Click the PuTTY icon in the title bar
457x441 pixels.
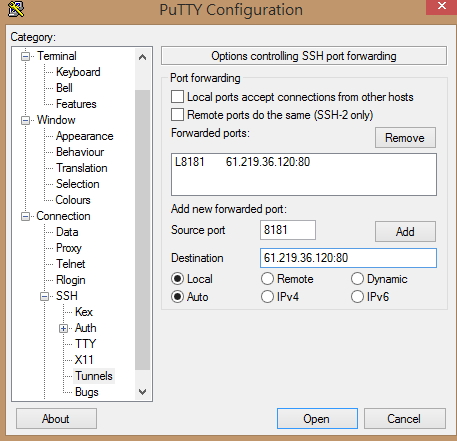16,9
